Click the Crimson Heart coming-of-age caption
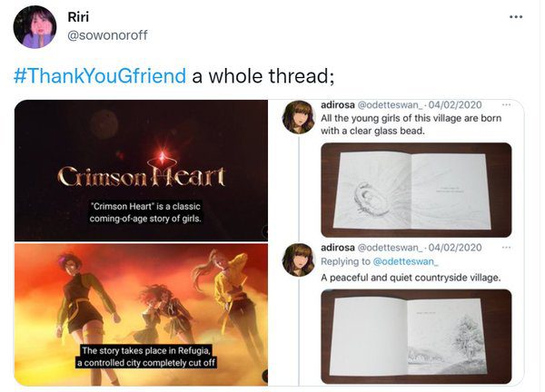 pos(145,212)
